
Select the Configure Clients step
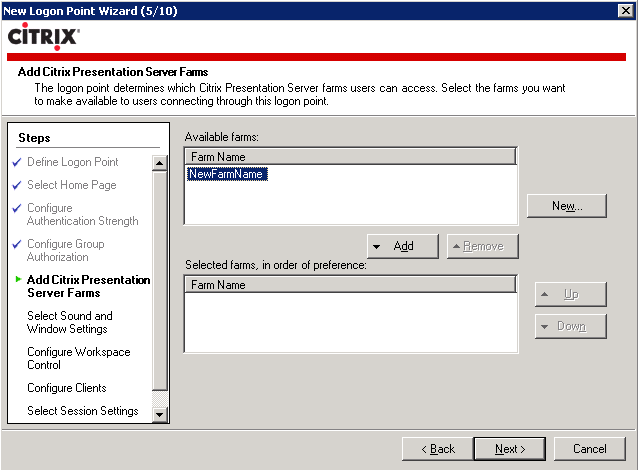[x=67, y=388]
